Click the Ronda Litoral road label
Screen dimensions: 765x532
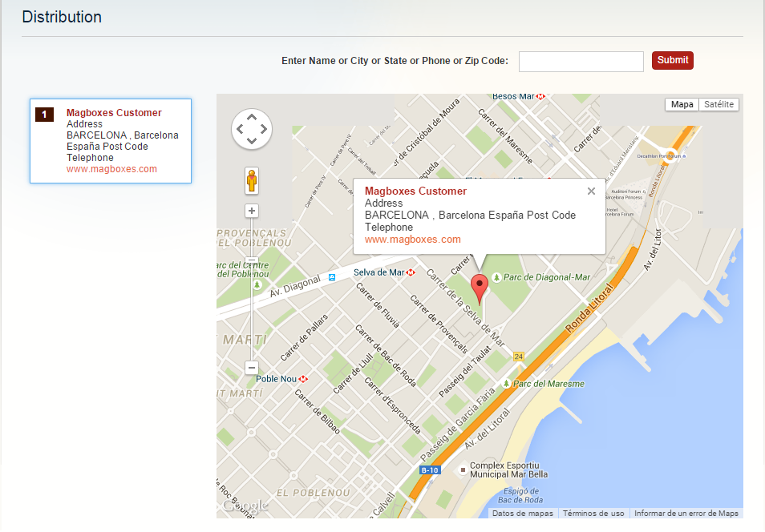589,308
